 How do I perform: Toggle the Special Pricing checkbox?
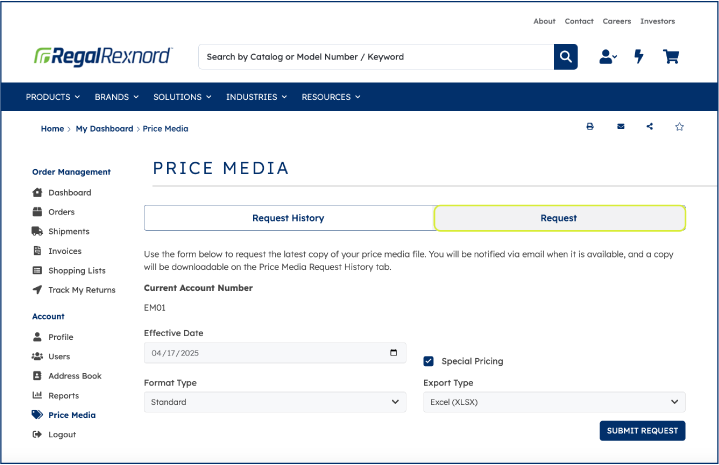point(428,361)
